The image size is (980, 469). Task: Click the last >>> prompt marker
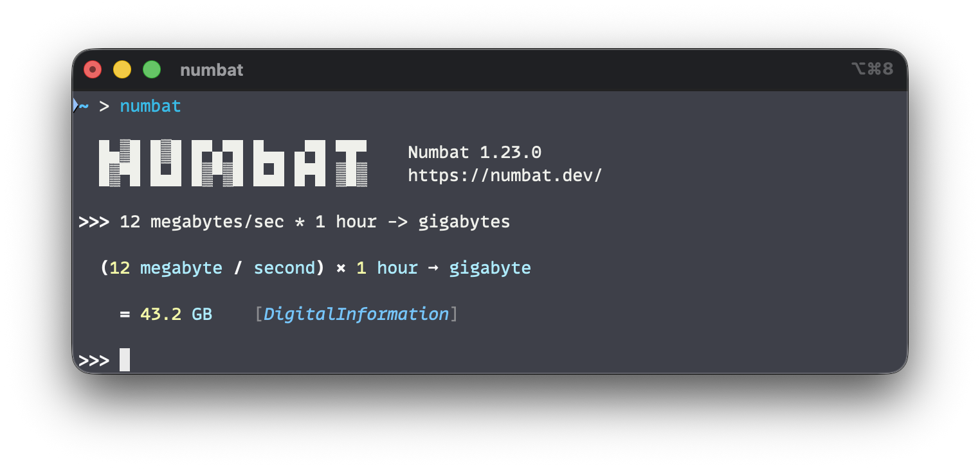point(94,360)
